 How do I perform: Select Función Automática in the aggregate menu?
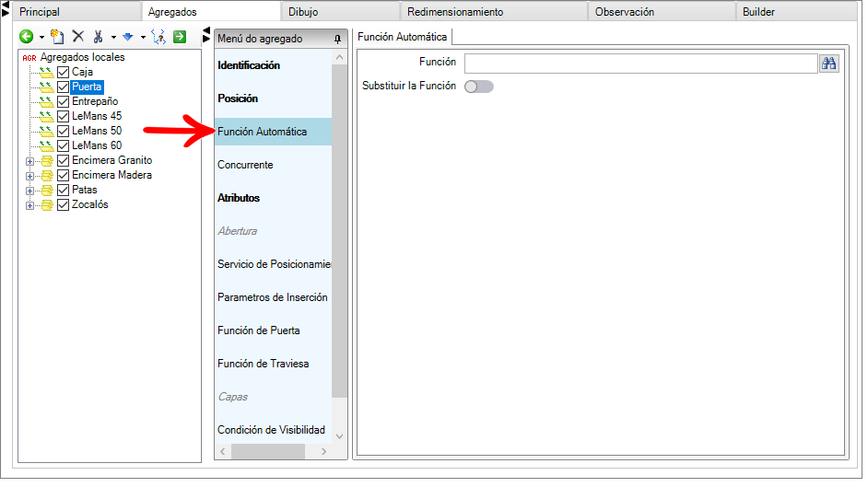click(x=274, y=132)
